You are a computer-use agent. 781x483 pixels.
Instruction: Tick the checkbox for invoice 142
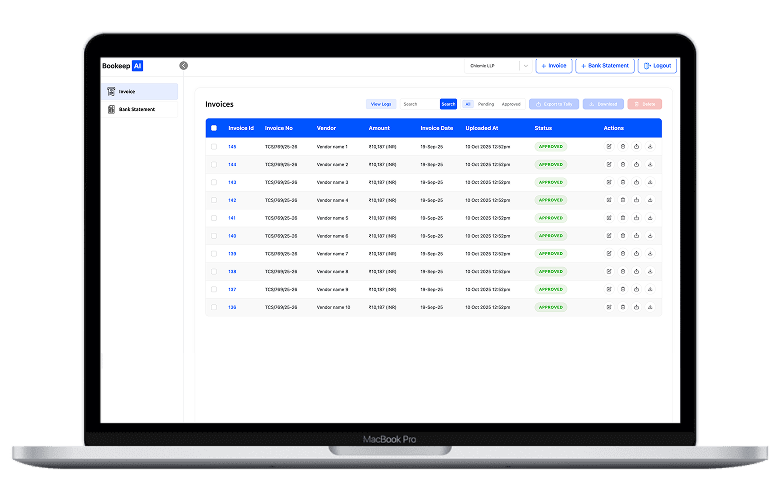[x=214, y=200]
